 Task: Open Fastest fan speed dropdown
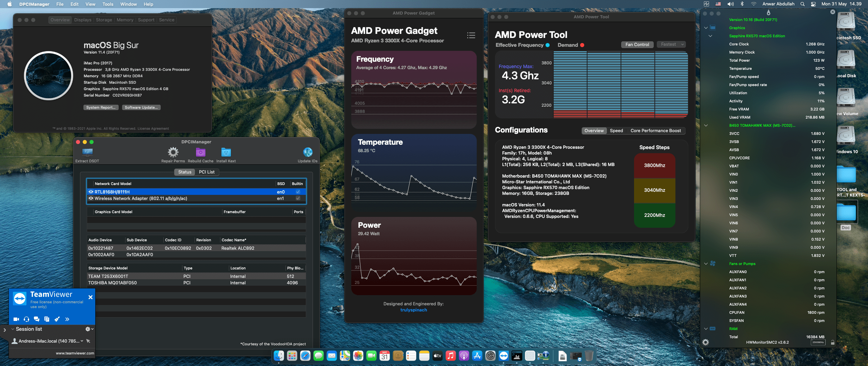[671, 44]
